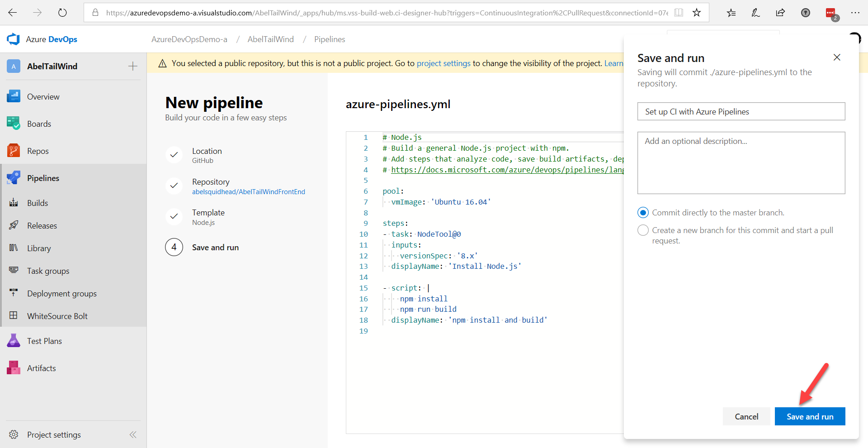Open the Library books icon
This screenshot has height=448, width=868.
coord(14,248)
